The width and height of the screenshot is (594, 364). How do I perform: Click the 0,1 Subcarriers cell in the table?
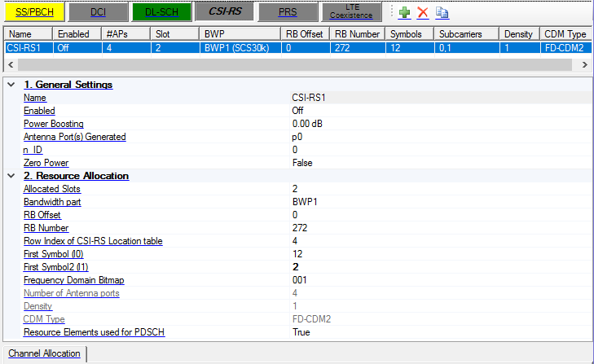[466, 48]
